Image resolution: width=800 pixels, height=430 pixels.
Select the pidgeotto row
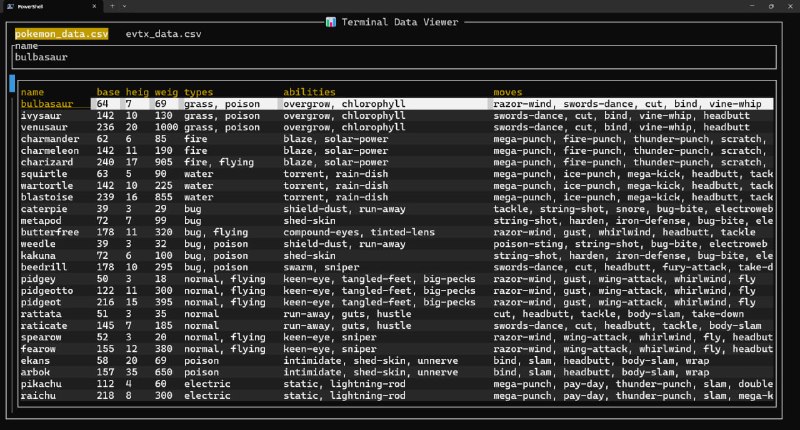pyautogui.click(x=397, y=291)
